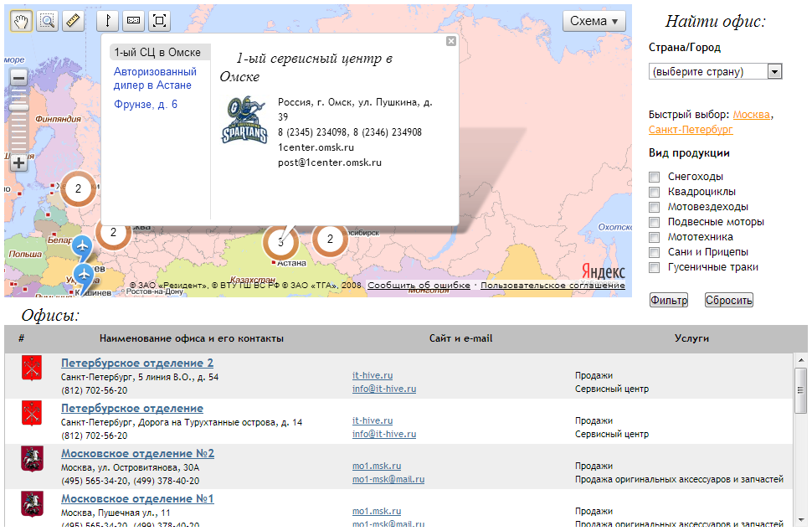This screenshot has height=531, width=812.
Task: Click the offices table scrollbar thumb
Action: (x=800, y=390)
